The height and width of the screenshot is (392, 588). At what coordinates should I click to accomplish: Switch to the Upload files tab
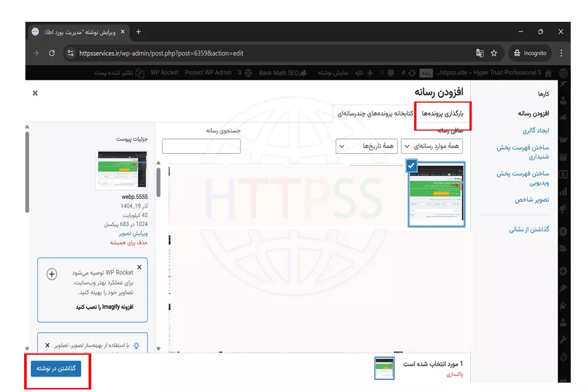coord(442,114)
